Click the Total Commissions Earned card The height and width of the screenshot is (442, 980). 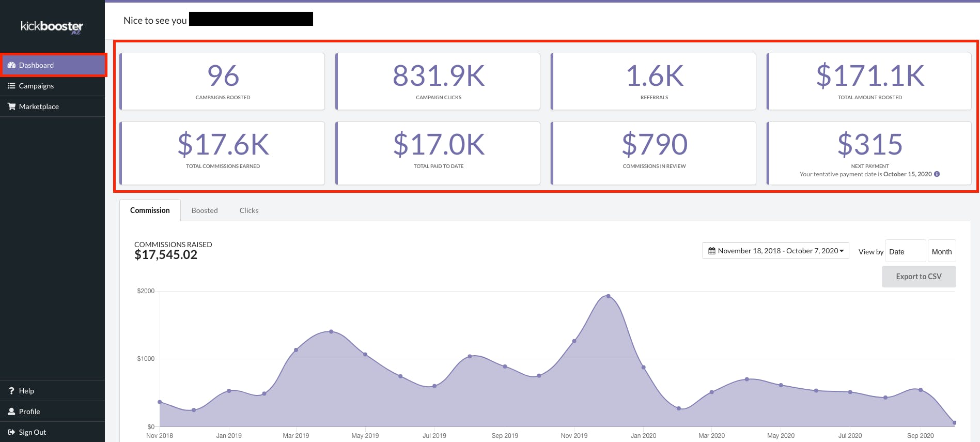tap(222, 153)
